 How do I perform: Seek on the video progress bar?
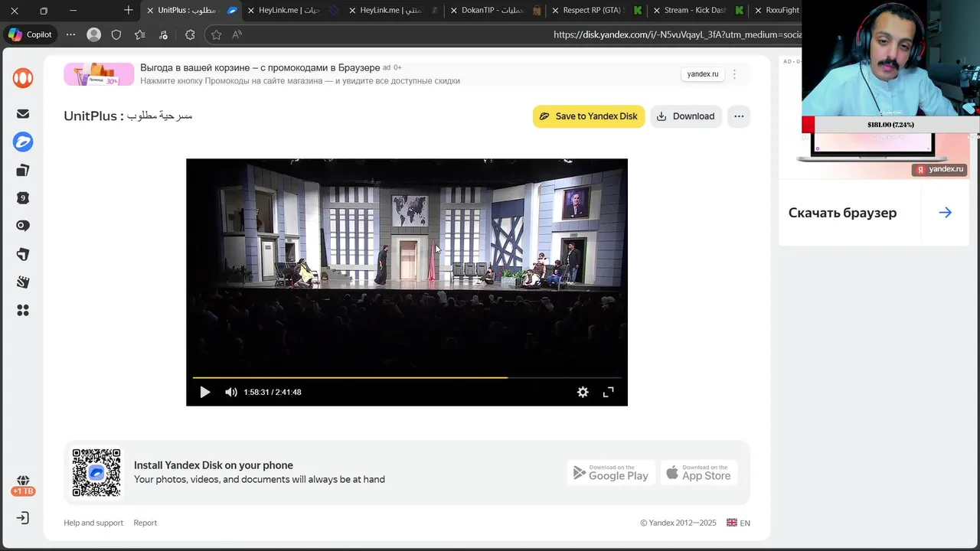pyautogui.click(x=407, y=377)
